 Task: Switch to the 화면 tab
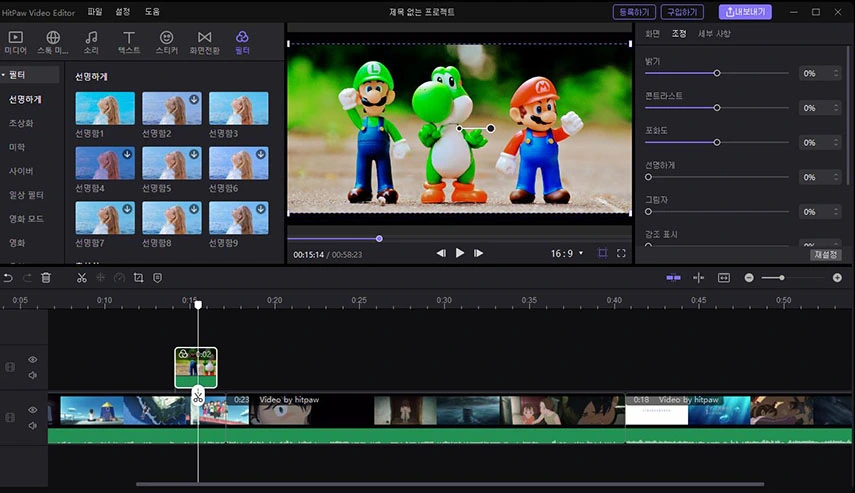pos(653,34)
